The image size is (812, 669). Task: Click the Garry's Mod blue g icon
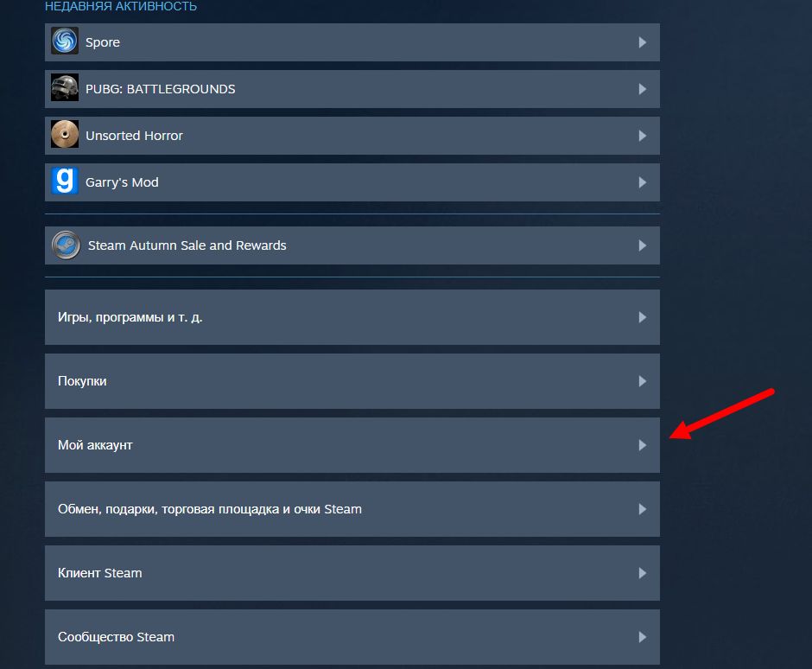tap(65, 181)
